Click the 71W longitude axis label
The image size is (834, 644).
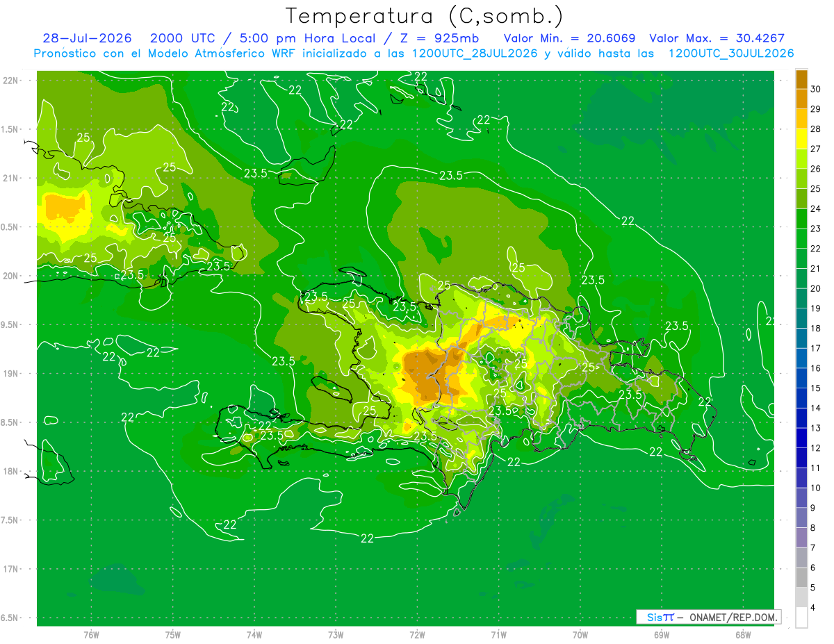(498, 635)
